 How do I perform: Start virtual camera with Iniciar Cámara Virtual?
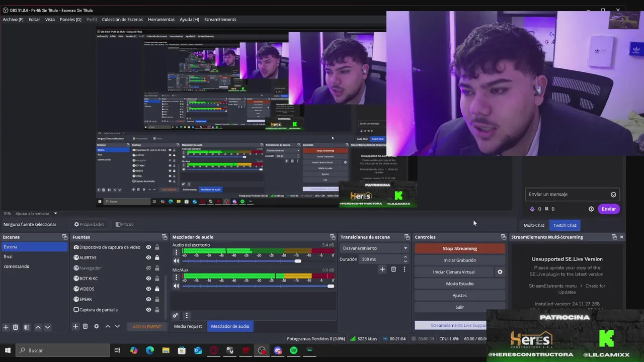point(454,272)
